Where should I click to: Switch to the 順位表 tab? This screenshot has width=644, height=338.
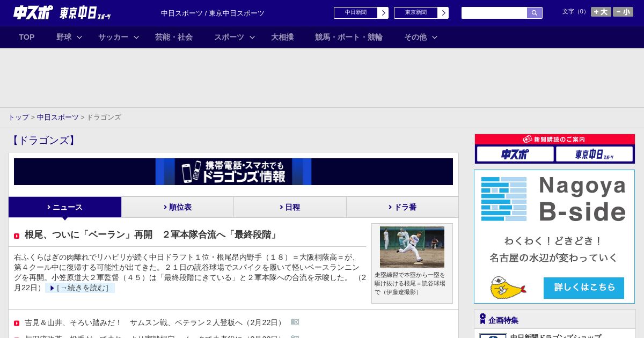[178, 207]
